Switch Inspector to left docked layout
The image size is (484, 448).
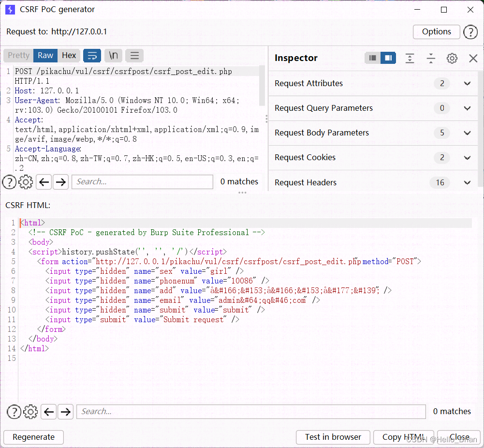(x=373, y=58)
